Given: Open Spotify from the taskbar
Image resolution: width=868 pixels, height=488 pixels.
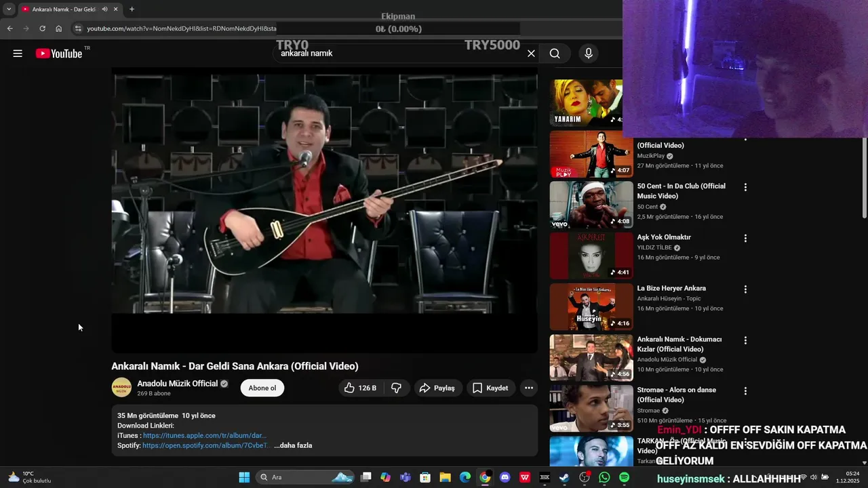Looking at the screenshot, I should click(x=624, y=477).
